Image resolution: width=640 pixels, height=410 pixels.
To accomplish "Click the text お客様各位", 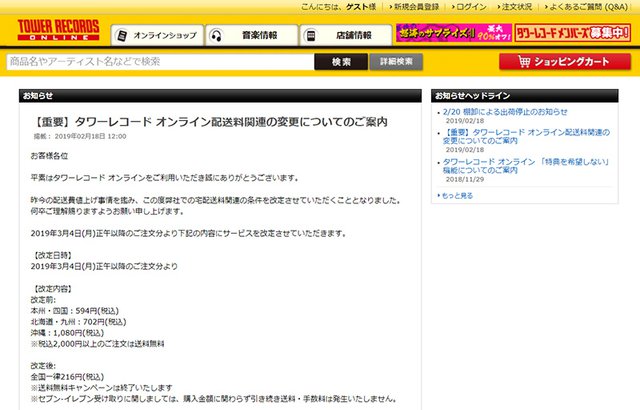I will (x=49, y=156).
